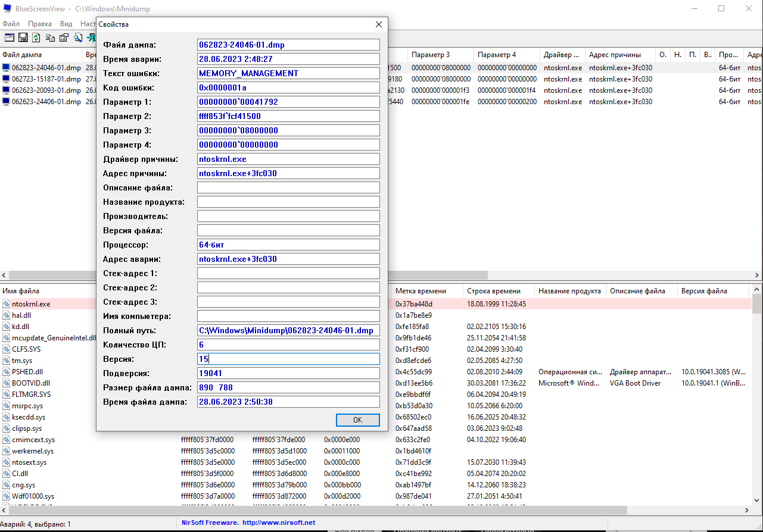
Task: Open the Файл menu
Action: 11,24
